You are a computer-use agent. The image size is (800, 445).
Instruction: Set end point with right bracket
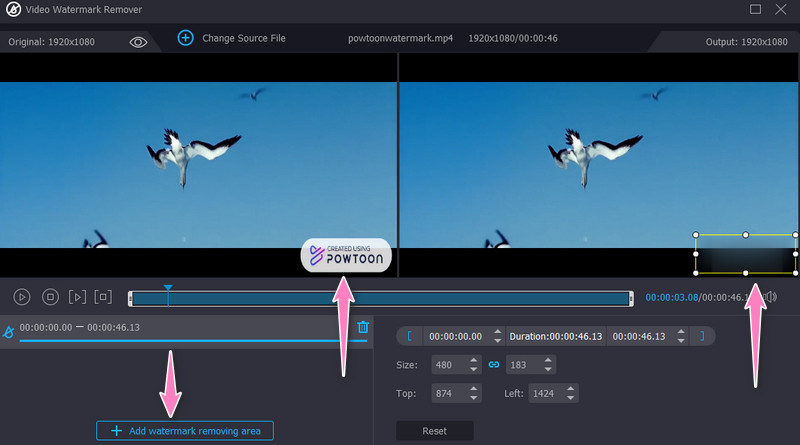pyautogui.click(x=701, y=336)
